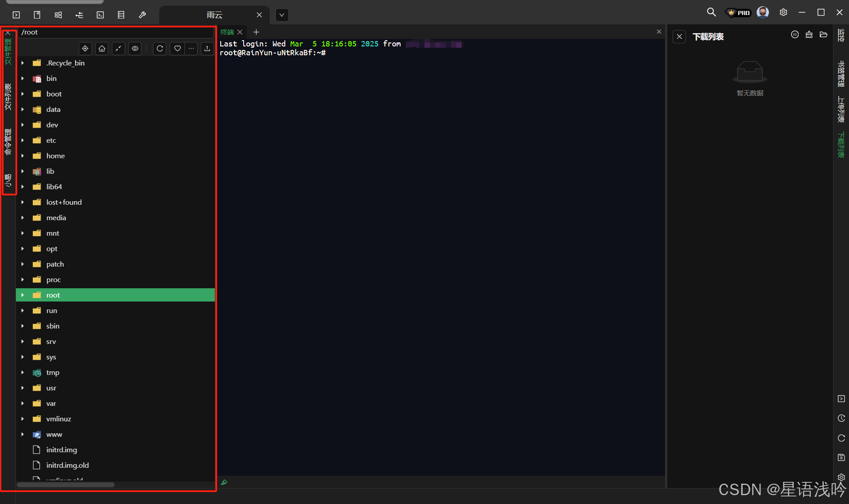This screenshot has width=849, height=504.
Task: Go to home directory via house icon
Action: (x=102, y=49)
